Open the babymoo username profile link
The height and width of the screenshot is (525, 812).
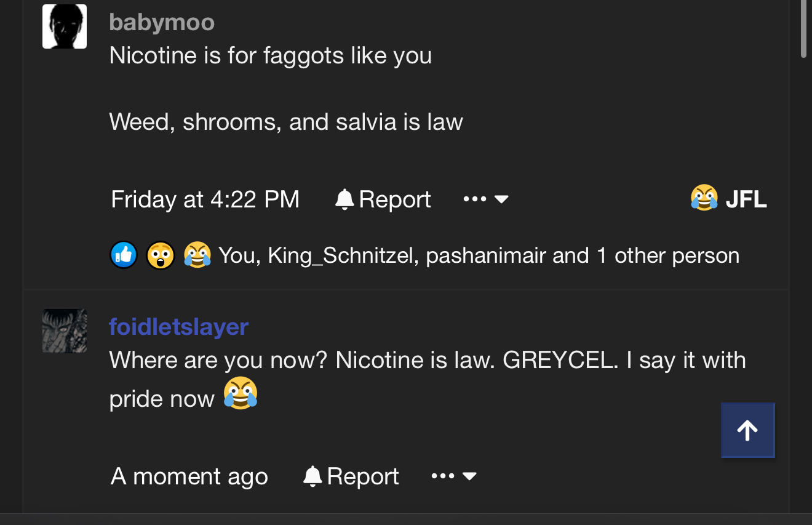[162, 23]
